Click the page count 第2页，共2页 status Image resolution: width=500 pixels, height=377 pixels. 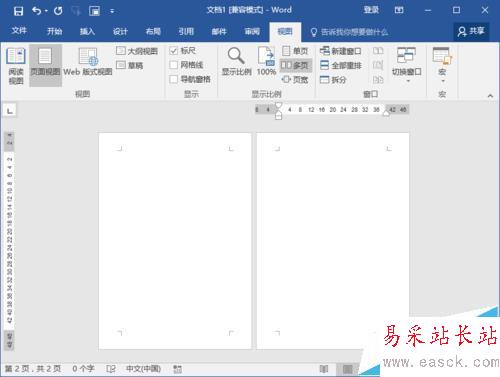33,369
